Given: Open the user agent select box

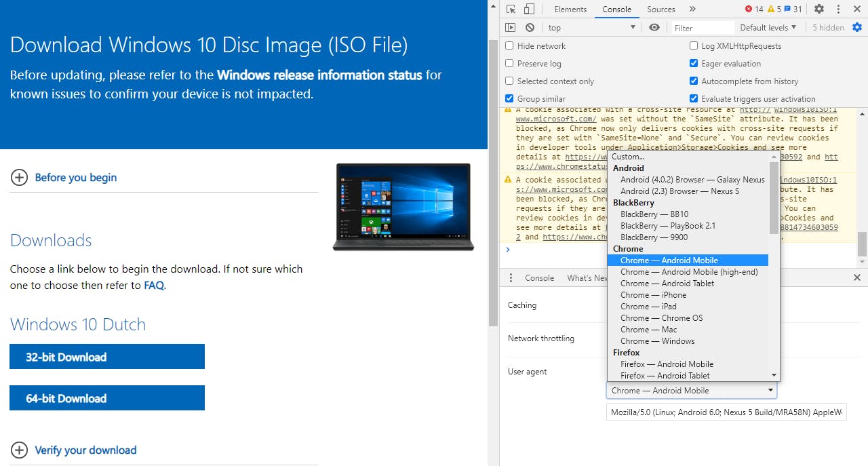Looking at the screenshot, I should tap(692, 391).
